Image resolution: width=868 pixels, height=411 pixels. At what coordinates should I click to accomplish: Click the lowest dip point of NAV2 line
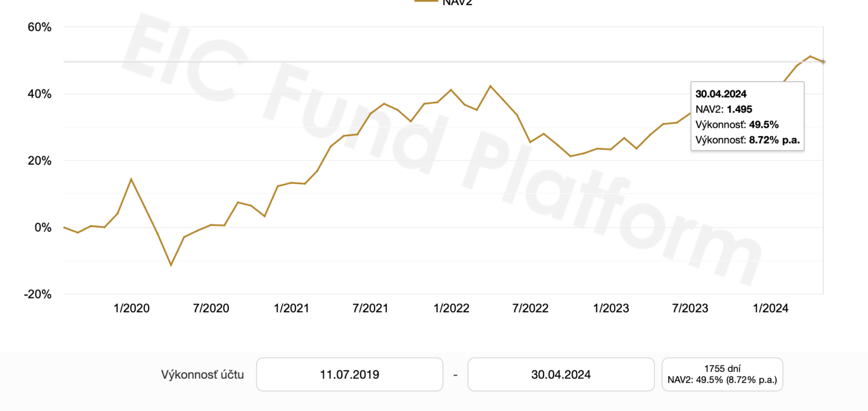(171, 265)
